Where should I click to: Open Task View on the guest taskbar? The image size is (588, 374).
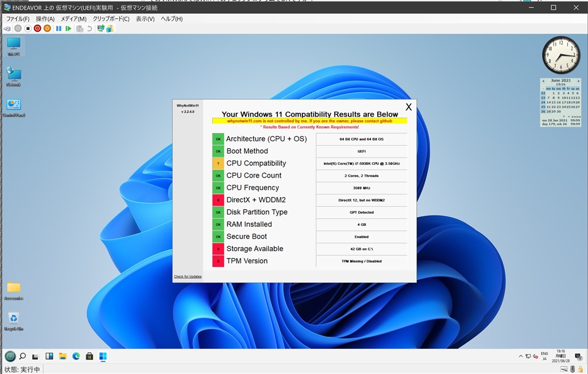pos(35,356)
